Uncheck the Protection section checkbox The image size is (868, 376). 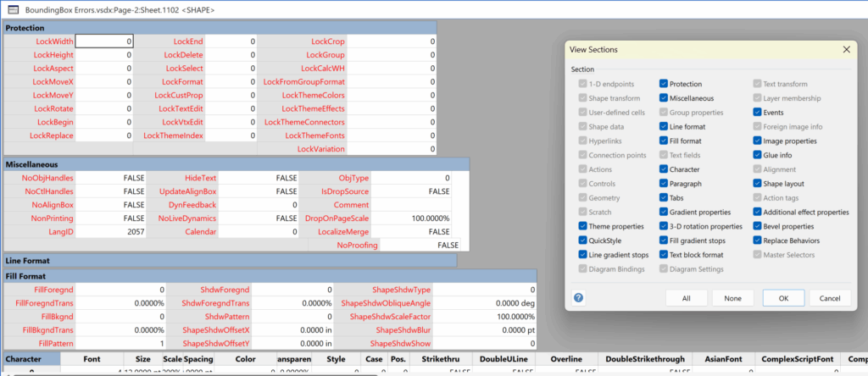665,85
